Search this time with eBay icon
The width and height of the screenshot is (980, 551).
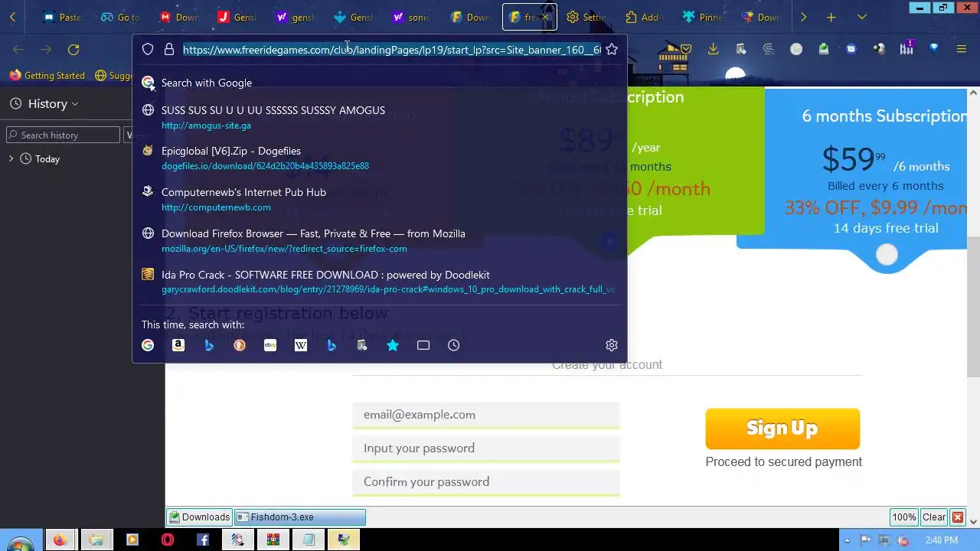pyautogui.click(x=270, y=345)
